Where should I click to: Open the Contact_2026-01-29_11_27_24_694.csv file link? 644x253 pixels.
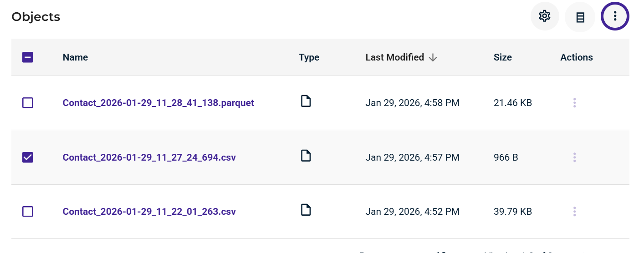click(149, 157)
